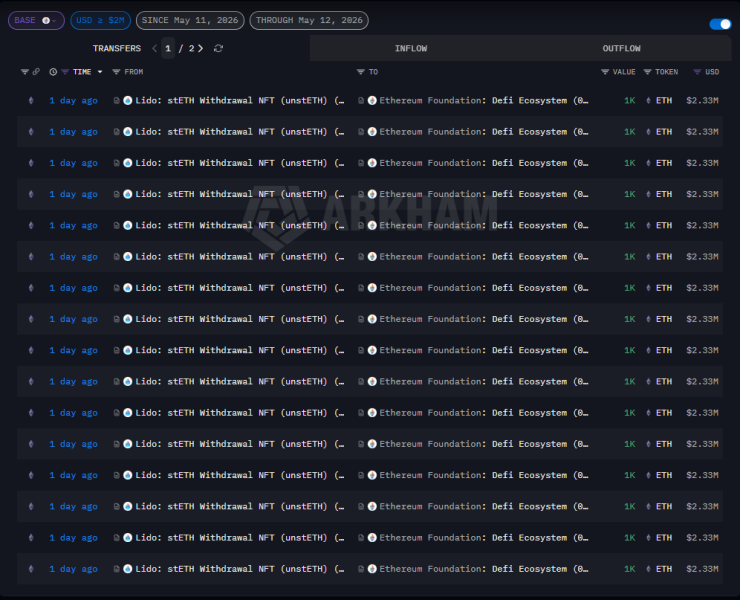Image resolution: width=740 pixels, height=600 pixels.
Task: Select the TRANSFERS heading tab
Action: tap(117, 49)
